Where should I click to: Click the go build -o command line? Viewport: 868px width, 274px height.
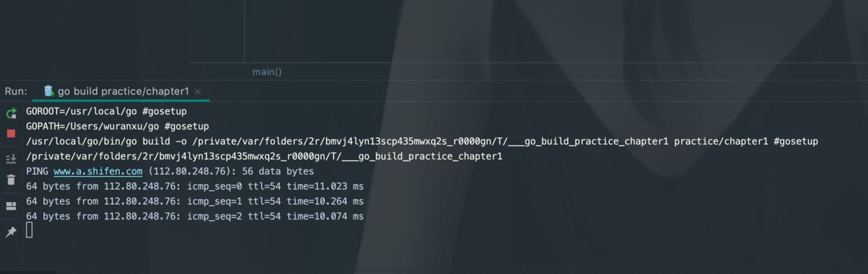(422, 141)
